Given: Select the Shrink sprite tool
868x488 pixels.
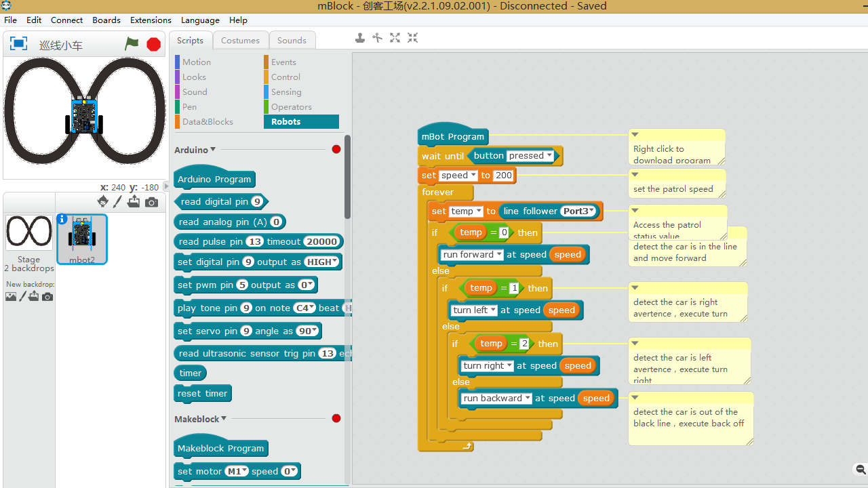Looking at the screenshot, I should (412, 38).
